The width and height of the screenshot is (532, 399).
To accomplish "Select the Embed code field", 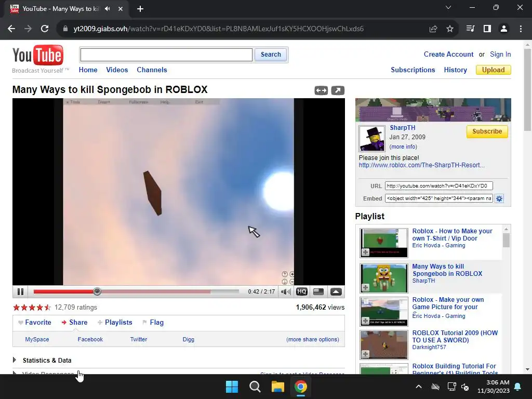I will (438, 198).
